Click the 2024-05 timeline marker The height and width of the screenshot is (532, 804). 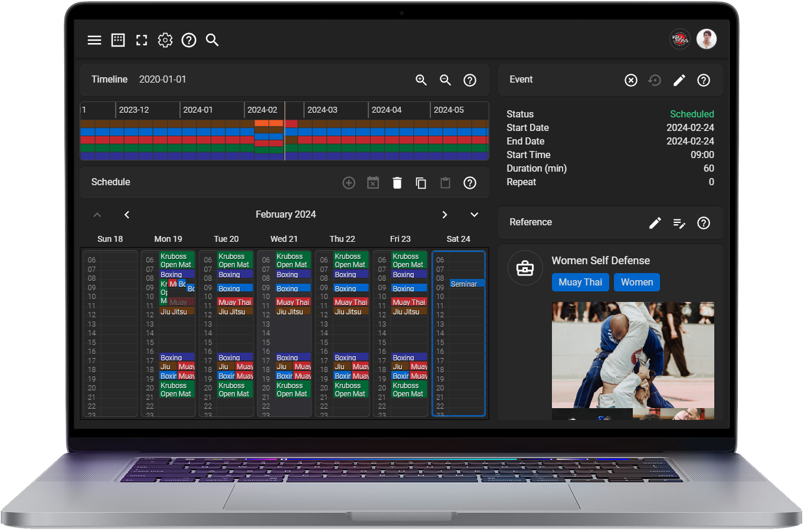[449, 110]
